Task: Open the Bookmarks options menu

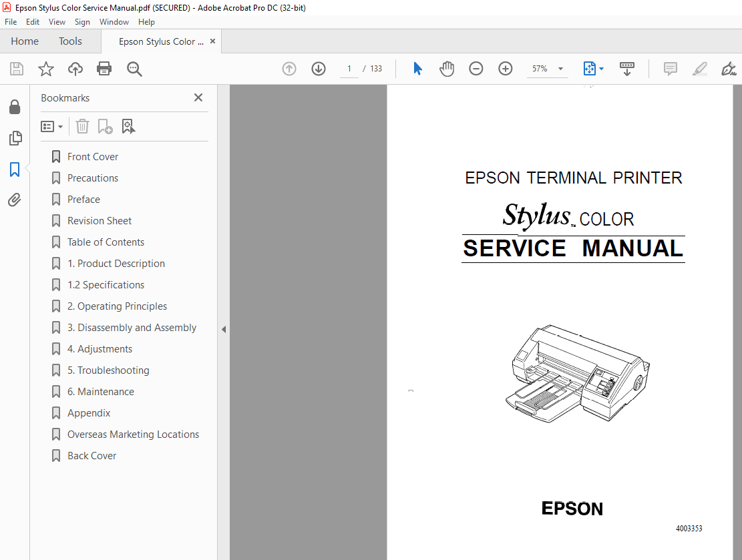Action: pos(51,125)
